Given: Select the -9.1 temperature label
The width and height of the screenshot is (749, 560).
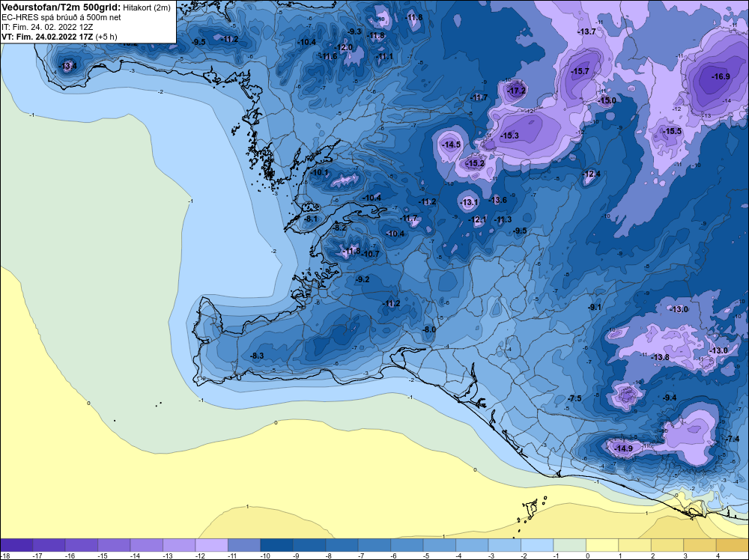Looking at the screenshot, I should (x=595, y=307).
